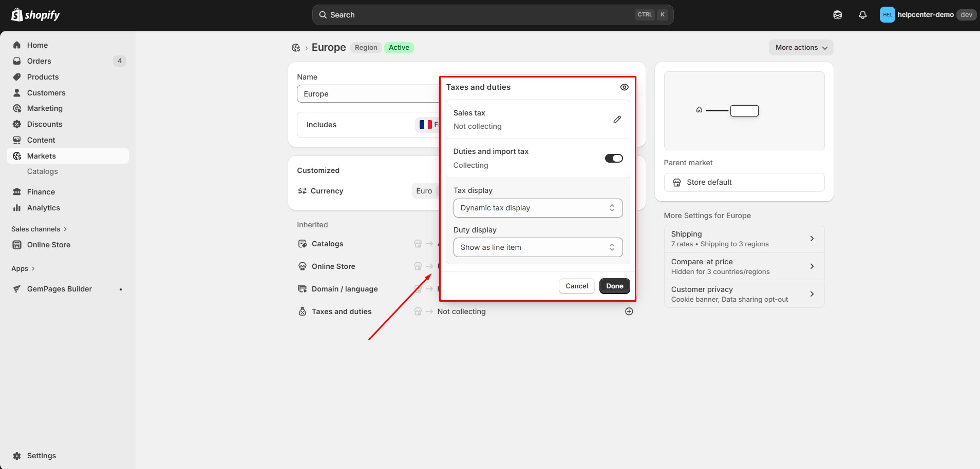The height and width of the screenshot is (469, 980).
Task: Open the Sidekick assistant icon
Action: coord(837,15)
